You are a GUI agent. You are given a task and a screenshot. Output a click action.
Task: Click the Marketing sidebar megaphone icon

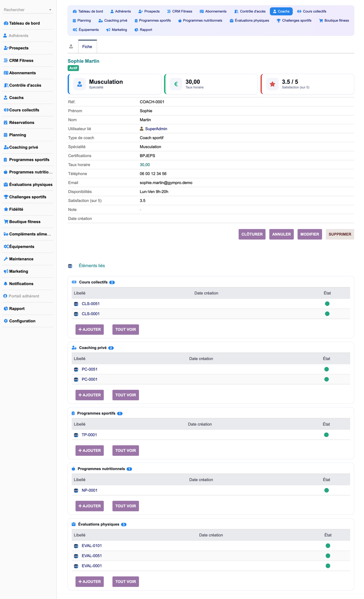6,271
